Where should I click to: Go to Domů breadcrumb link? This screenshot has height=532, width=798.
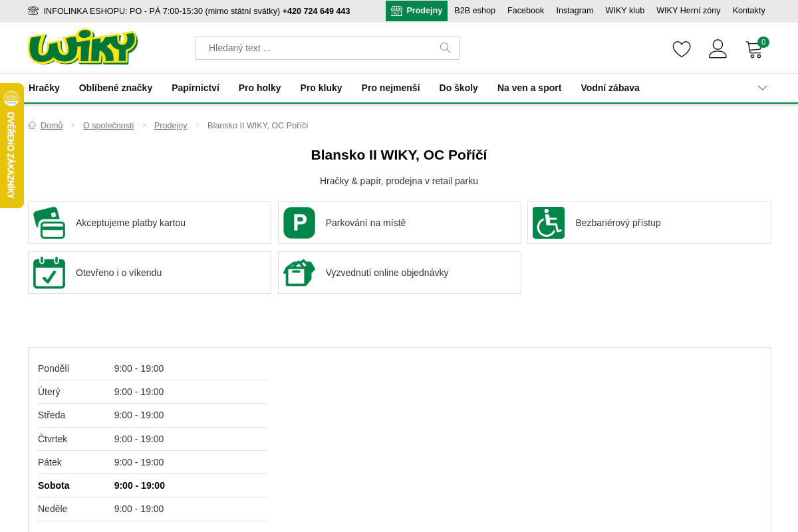point(51,126)
